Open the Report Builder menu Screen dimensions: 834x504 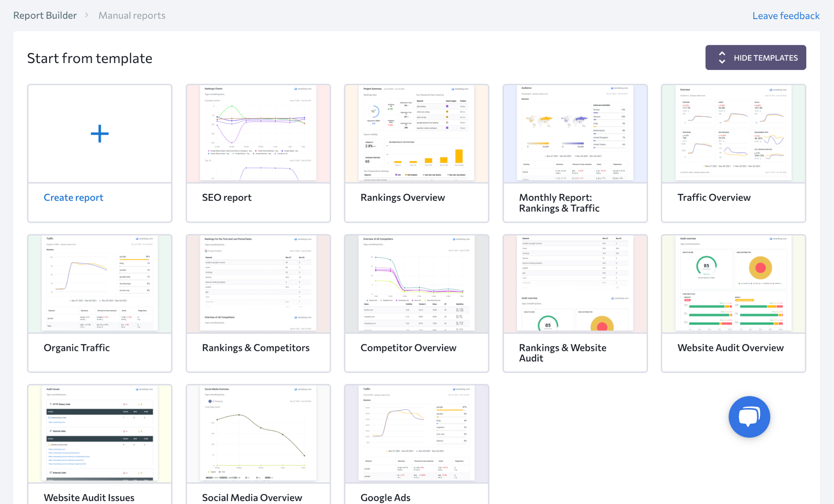45,15
